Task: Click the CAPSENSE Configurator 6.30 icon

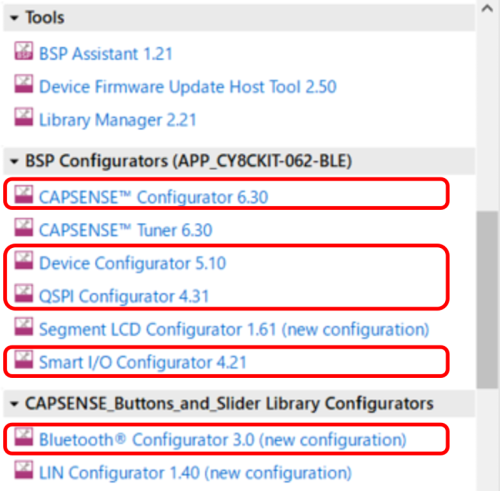Action: 24,194
